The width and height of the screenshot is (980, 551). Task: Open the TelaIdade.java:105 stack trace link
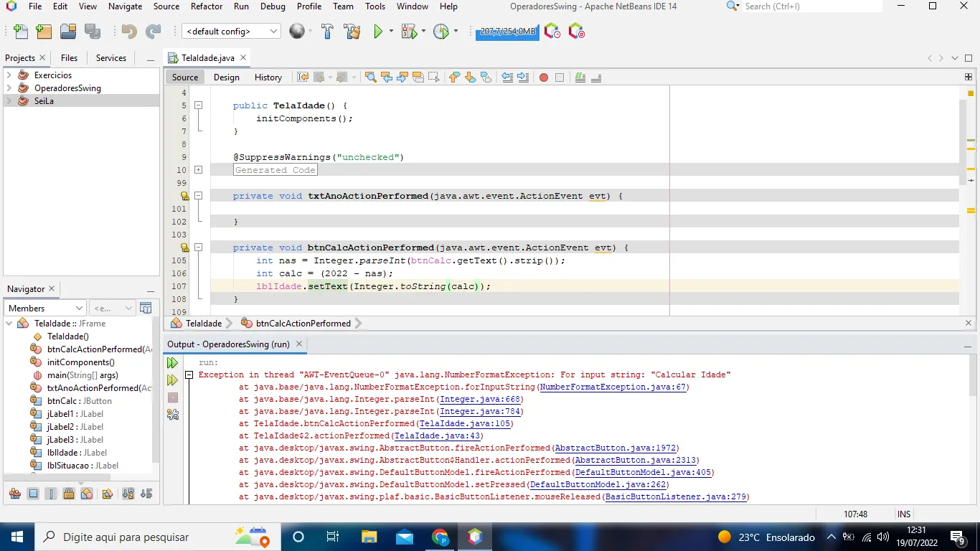466,423
